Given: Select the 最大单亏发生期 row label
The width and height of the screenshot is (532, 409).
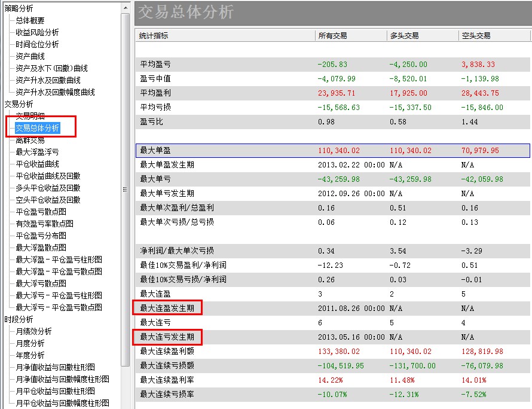Looking at the screenshot, I should click(167, 193).
